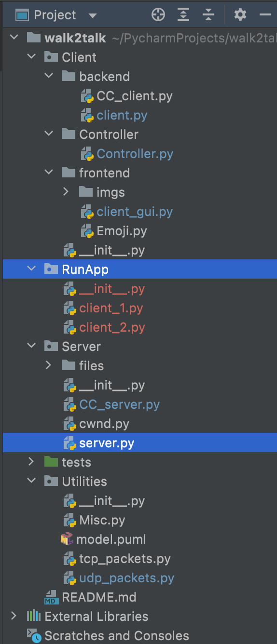Select client_gui.py in frontend
The image size is (277, 644).
(x=135, y=212)
